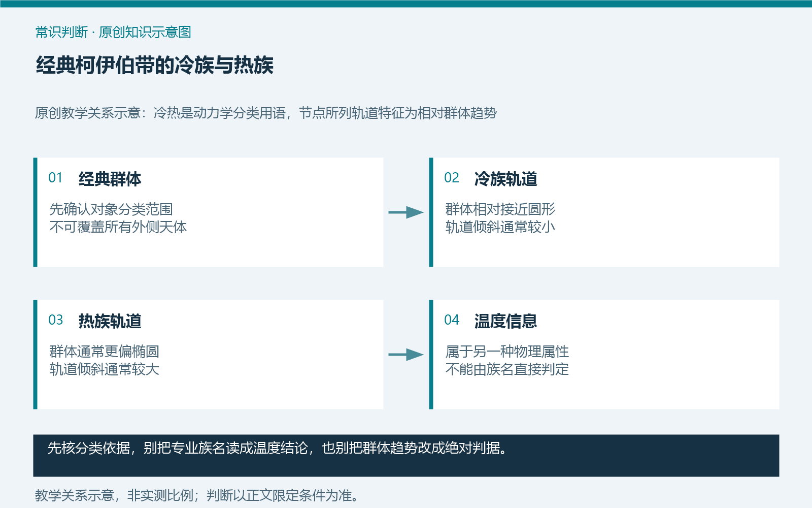Click the title 经典柯伊伯带的冷族与热族

[x=155, y=66]
